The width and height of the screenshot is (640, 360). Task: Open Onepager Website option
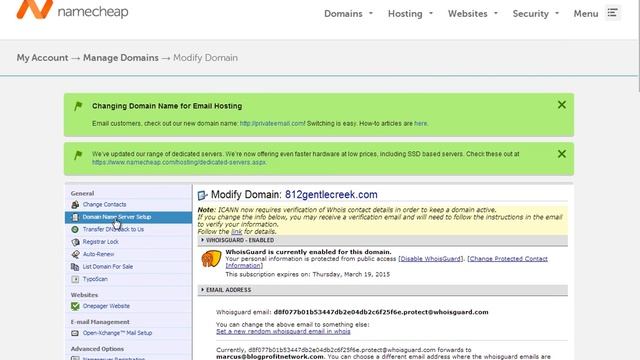[x=106, y=306]
